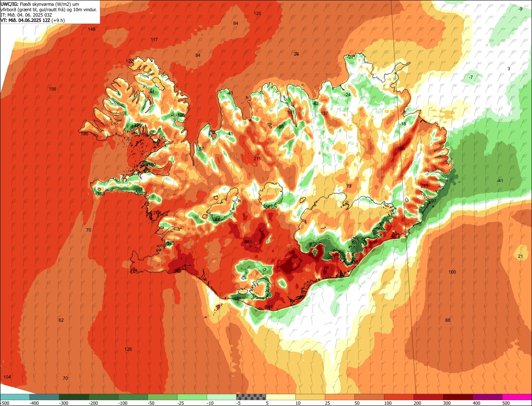Pick the light green swatch between -25 and -10
This screenshot has width=532, height=406.
click(x=192, y=396)
